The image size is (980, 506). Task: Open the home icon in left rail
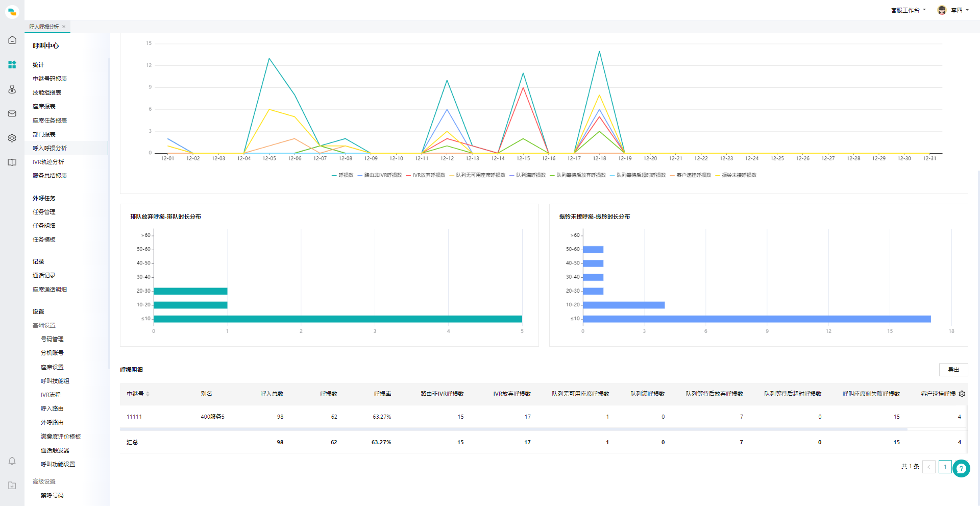[12, 40]
